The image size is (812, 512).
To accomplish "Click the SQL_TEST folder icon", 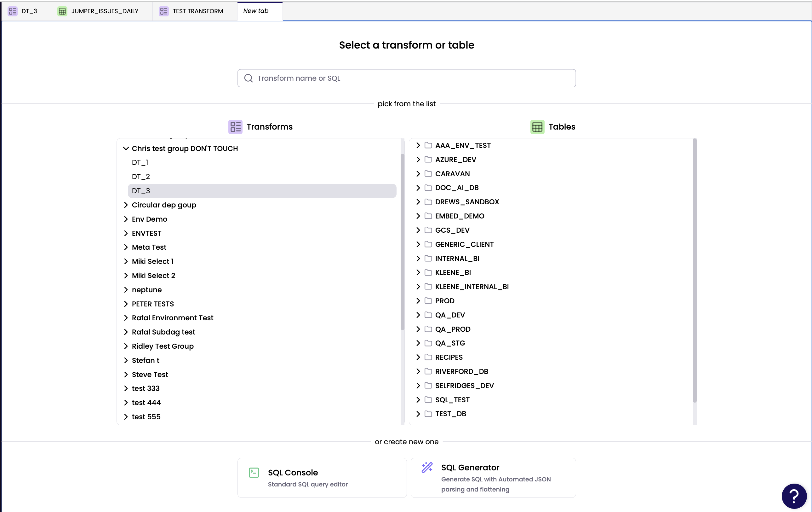I will [428, 400].
